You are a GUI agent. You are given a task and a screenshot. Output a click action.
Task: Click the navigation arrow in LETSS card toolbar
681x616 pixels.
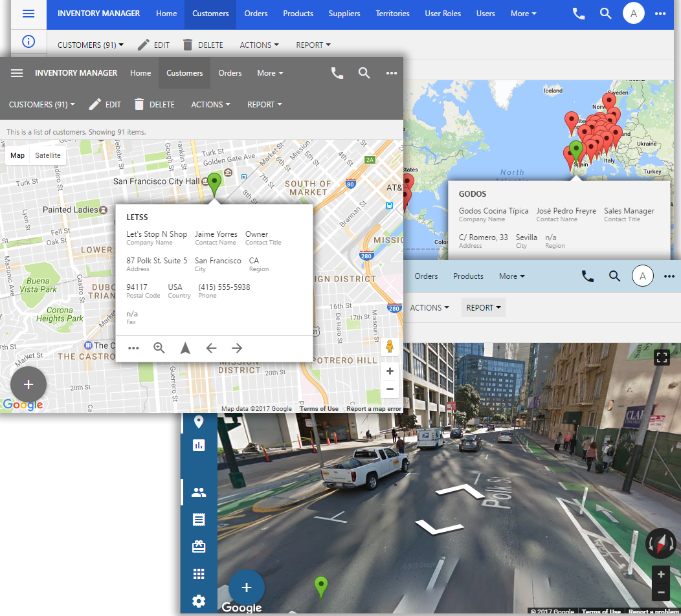click(x=185, y=347)
